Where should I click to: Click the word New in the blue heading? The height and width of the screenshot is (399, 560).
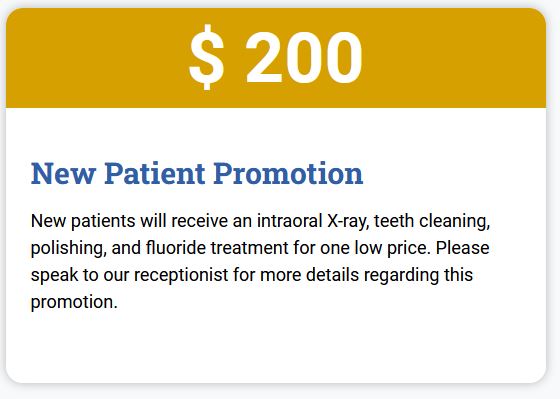pos(63,174)
